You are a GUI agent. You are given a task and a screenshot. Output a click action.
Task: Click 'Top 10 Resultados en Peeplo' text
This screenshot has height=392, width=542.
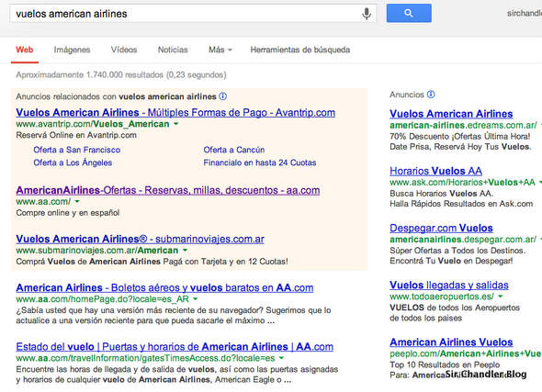click(445, 364)
